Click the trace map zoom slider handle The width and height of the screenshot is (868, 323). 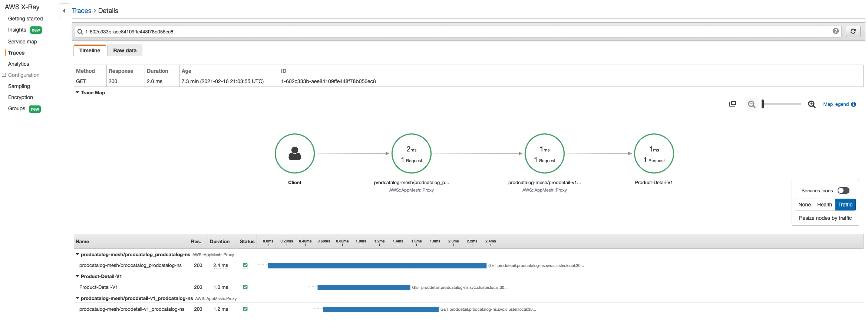[x=763, y=104]
